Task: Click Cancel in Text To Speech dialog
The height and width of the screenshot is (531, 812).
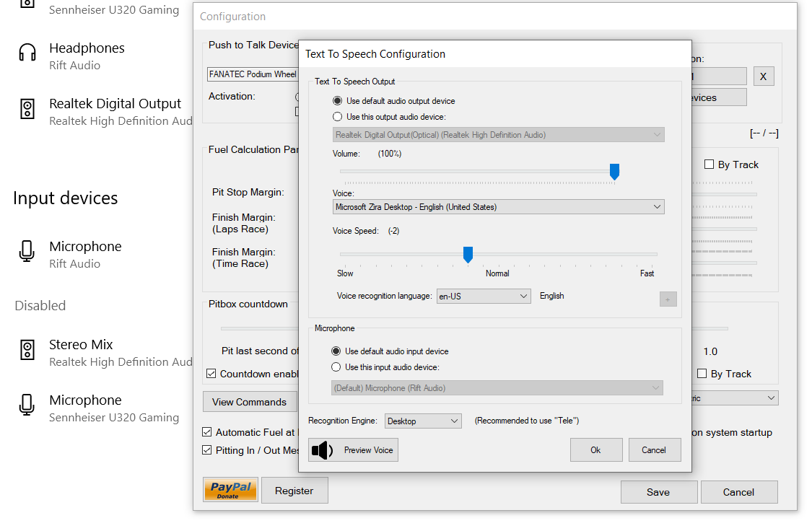Action: (x=654, y=450)
